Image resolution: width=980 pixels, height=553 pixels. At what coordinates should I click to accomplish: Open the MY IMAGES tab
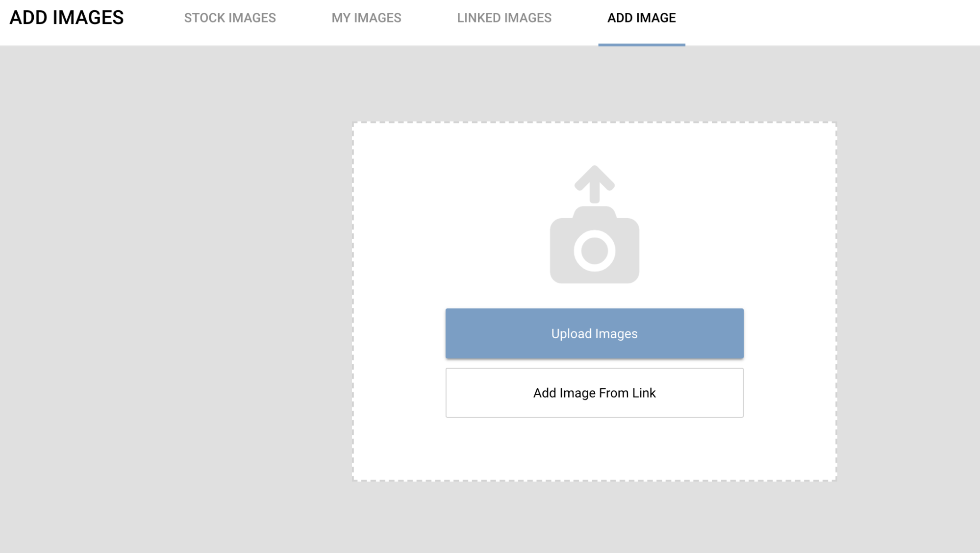point(366,18)
